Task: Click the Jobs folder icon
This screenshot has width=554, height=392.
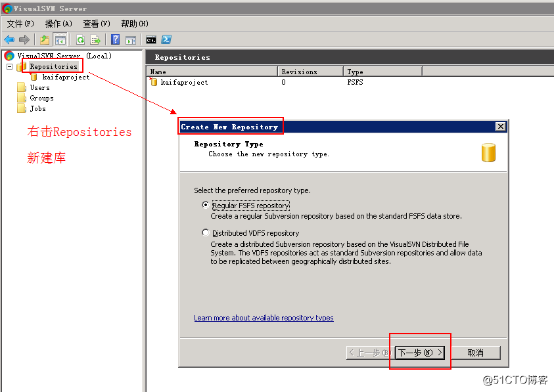Action: pos(22,108)
